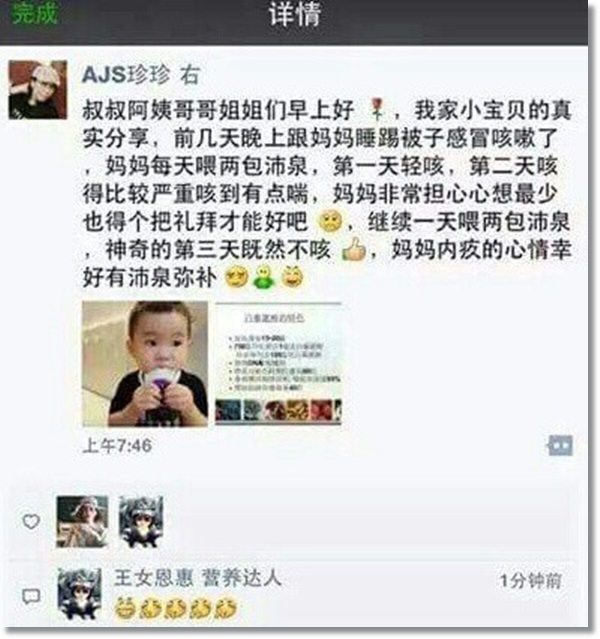Open the second liker's anime avatar
Viewport: 600px width, 639px height.
pyautogui.click(x=141, y=522)
